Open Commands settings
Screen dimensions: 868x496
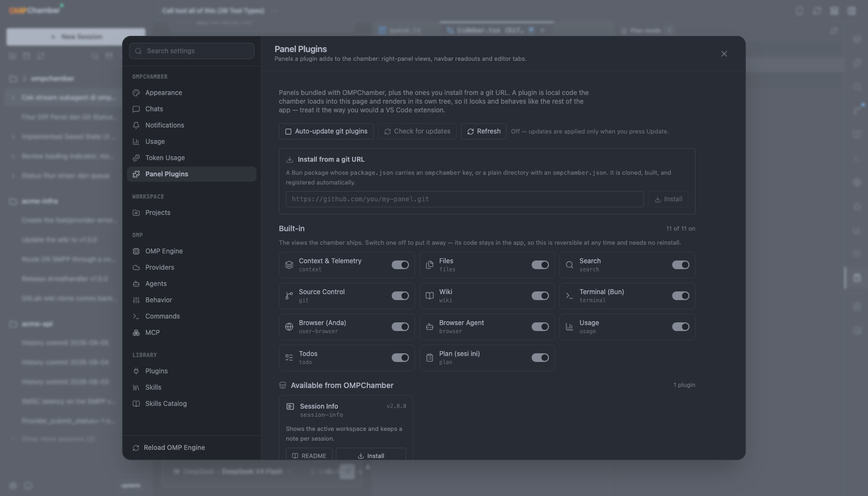click(x=192, y=316)
